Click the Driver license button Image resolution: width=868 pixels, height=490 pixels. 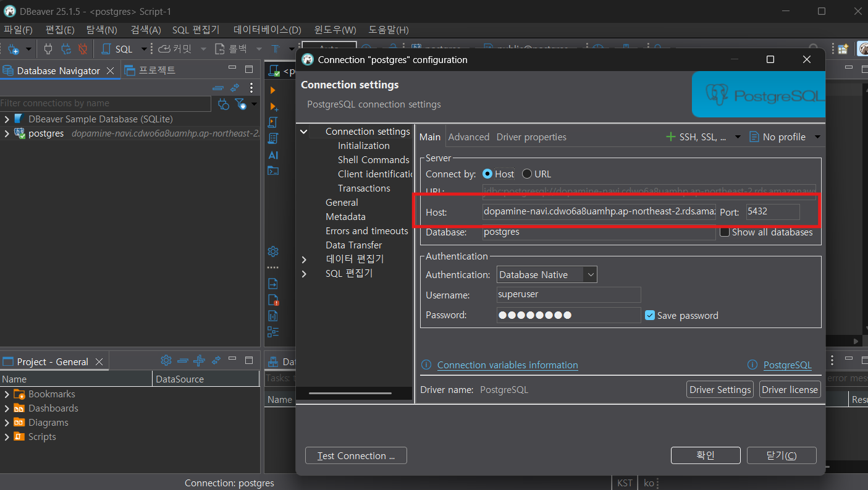click(x=790, y=389)
